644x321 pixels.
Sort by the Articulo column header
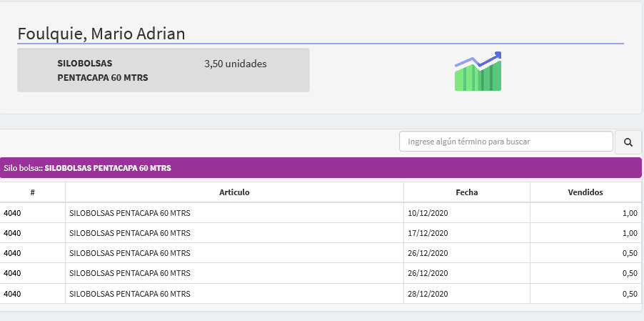[234, 192]
